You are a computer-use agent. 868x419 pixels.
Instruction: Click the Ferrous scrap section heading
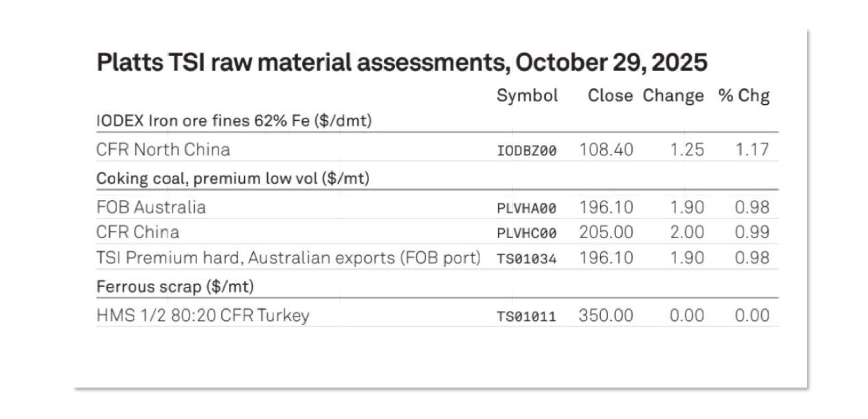175,287
